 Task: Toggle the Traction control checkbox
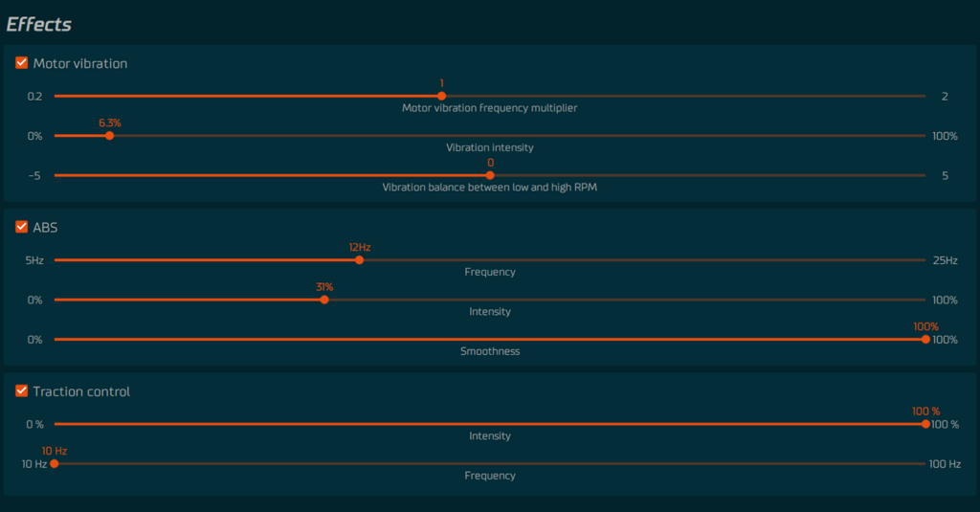pos(21,390)
